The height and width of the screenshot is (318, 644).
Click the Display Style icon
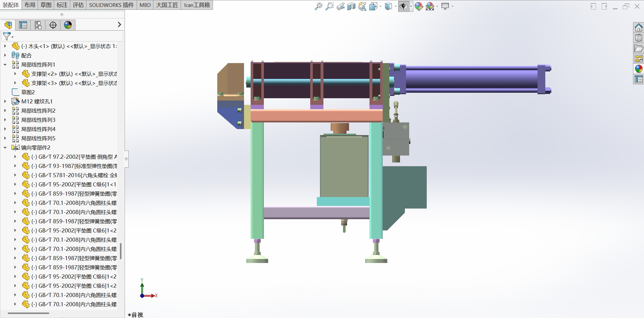point(388,6)
